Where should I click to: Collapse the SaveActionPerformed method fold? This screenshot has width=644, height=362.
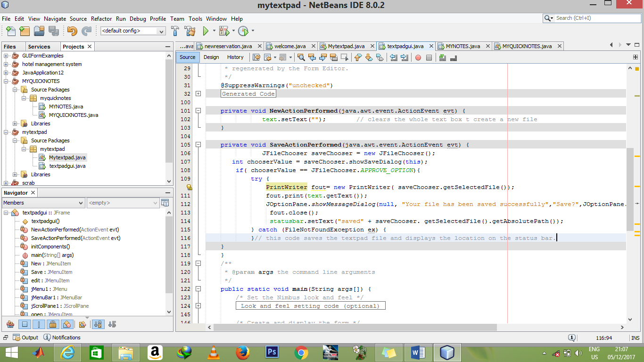[x=198, y=145]
